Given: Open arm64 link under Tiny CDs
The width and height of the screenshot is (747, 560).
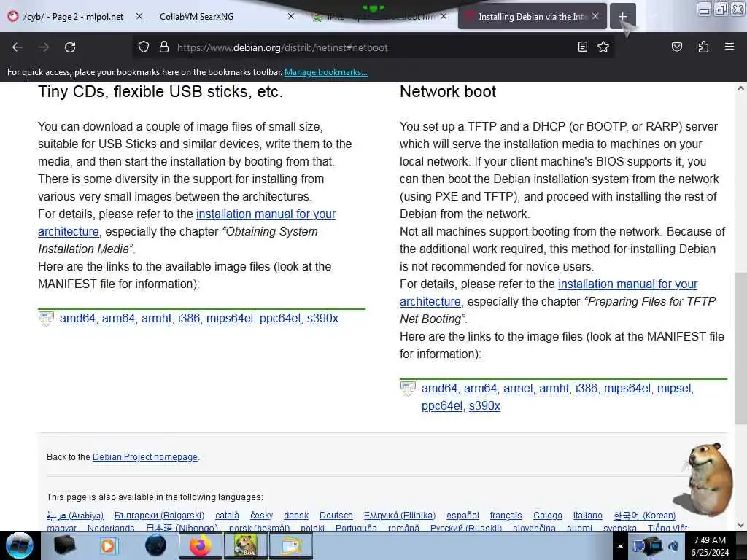Looking at the screenshot, I should (119, 319).
